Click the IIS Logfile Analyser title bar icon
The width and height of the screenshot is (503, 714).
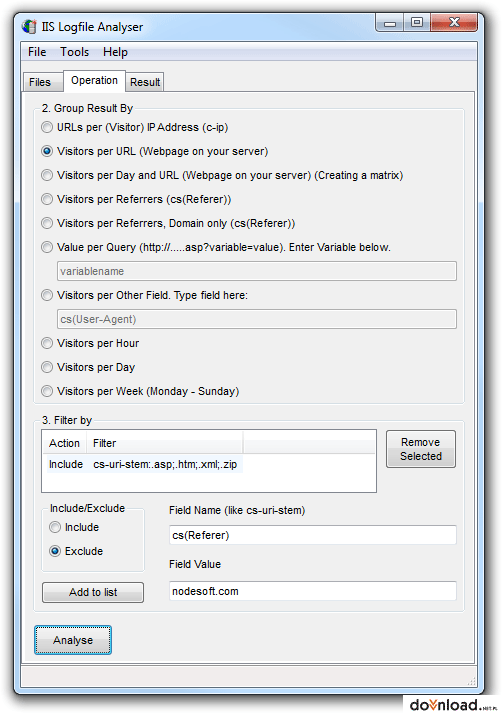click(30, 27)
